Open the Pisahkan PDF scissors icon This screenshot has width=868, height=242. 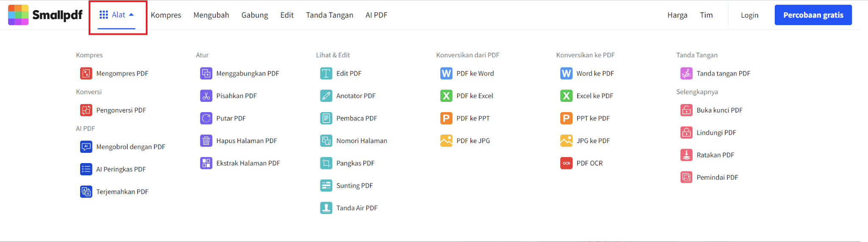click(206, 96)
